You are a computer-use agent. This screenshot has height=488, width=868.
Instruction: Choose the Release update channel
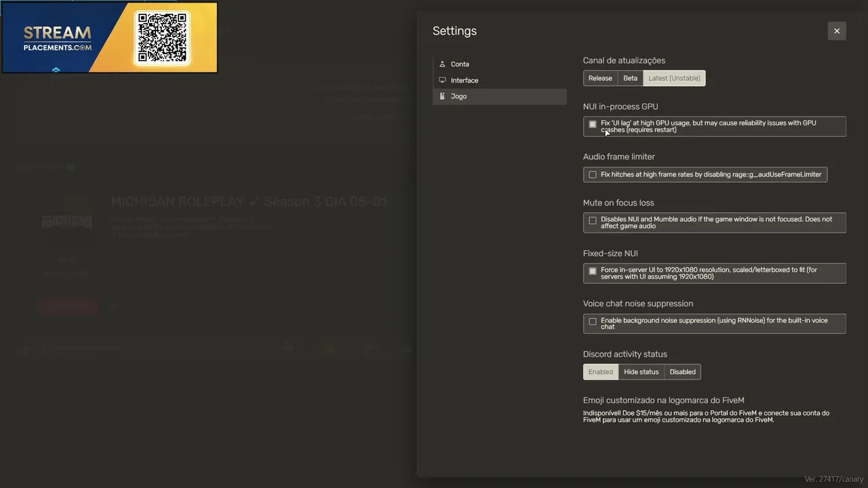pyautogui.click(x=600, y=78)
